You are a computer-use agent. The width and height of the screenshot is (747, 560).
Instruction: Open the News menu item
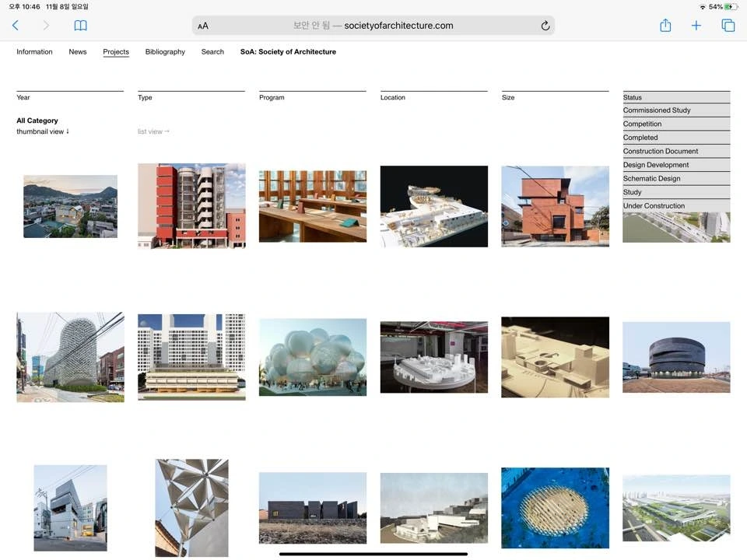pyautogui.click(x=78, y=51)
